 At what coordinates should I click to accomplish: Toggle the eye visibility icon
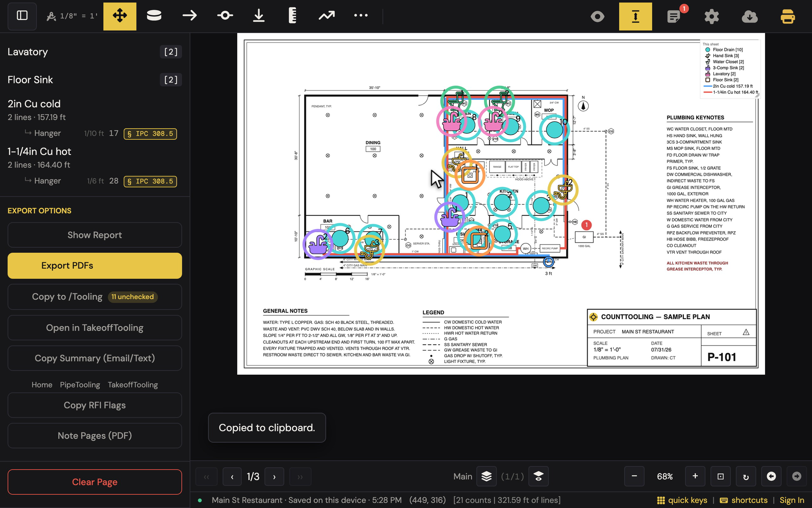(598, 17)
